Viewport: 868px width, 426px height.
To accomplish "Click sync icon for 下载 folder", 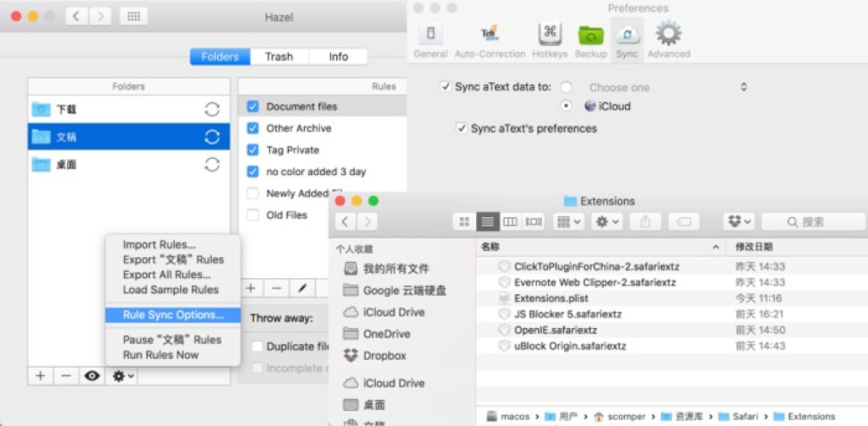I will [212, 109].
